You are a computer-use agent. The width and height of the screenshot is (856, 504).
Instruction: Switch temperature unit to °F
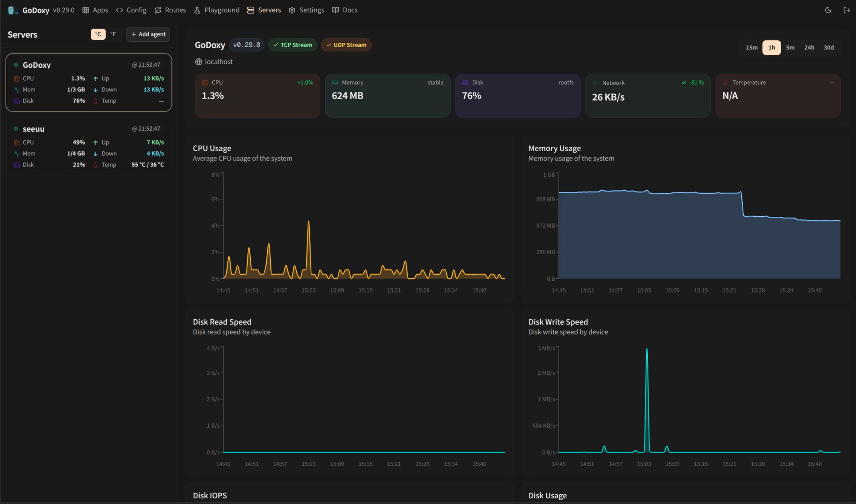click(x=113, y=34)
